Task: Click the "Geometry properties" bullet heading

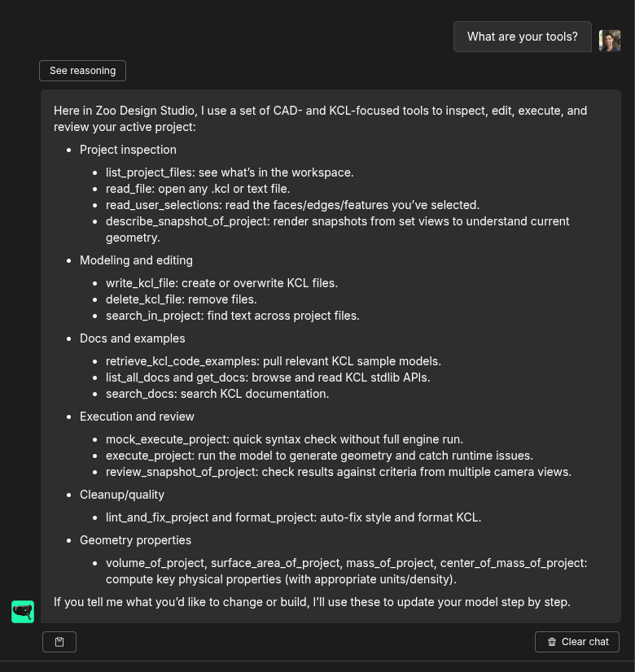Action: pos(135,540)
